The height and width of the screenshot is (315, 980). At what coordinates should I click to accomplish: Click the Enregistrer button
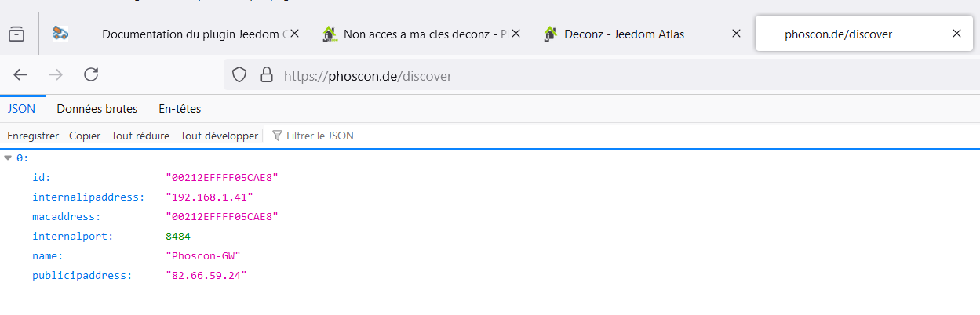(33, 136)
